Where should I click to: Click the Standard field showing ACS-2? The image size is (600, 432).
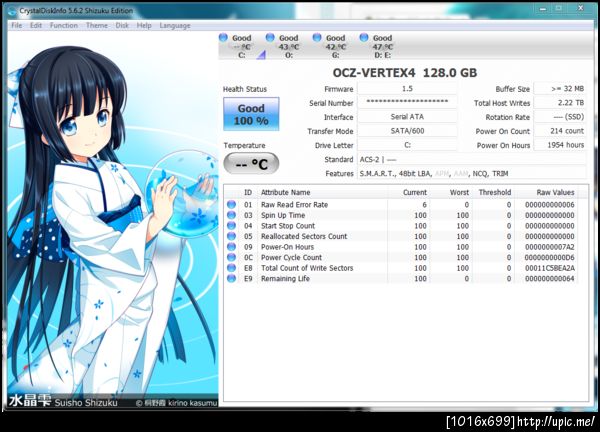[x=471, y=159]
